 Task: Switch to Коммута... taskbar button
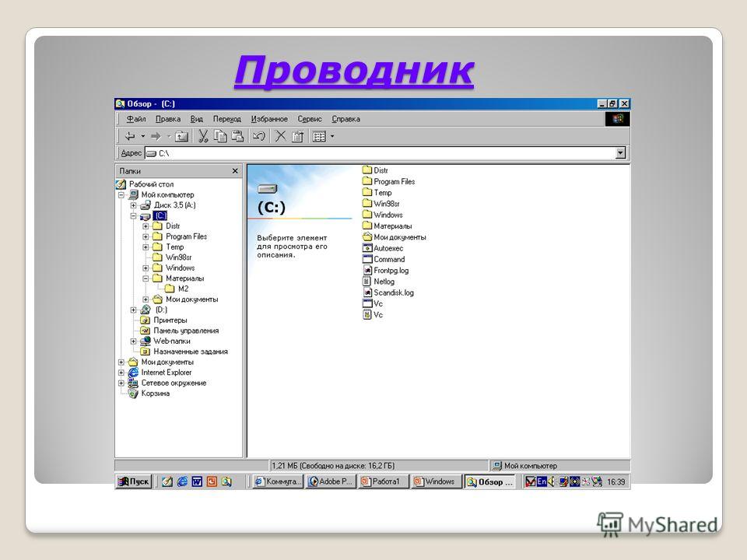point(278,482)
